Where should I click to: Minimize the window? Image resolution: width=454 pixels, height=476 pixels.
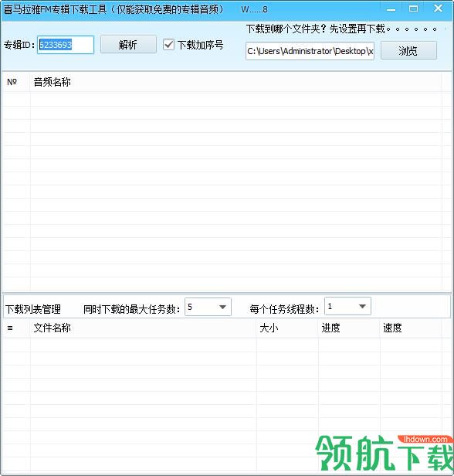(x=391, y=8)
